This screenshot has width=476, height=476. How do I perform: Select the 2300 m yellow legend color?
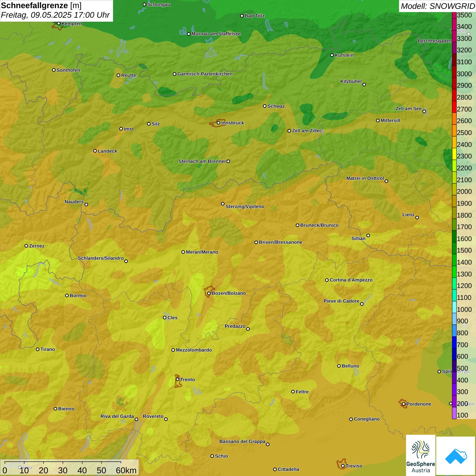tap(454, 154)
